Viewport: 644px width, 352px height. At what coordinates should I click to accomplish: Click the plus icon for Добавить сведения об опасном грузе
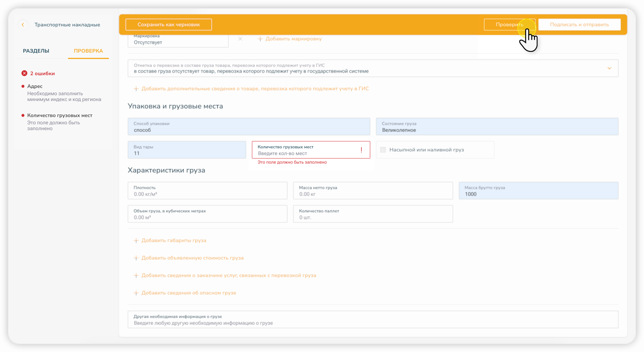click(x=136, y=293)
